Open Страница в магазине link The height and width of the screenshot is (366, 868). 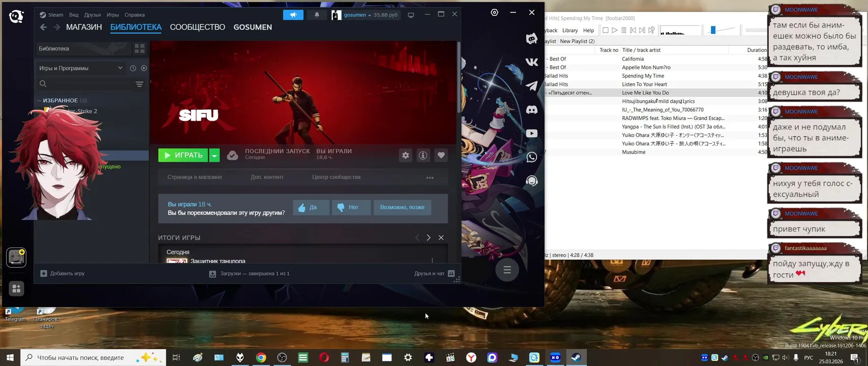click(195, 177)
